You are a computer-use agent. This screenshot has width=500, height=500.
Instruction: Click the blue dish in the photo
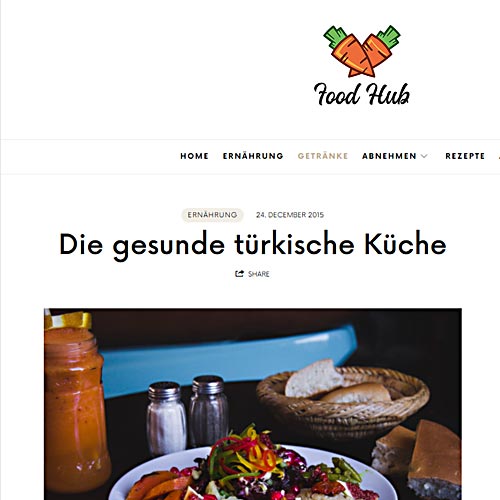click(228, 358)
